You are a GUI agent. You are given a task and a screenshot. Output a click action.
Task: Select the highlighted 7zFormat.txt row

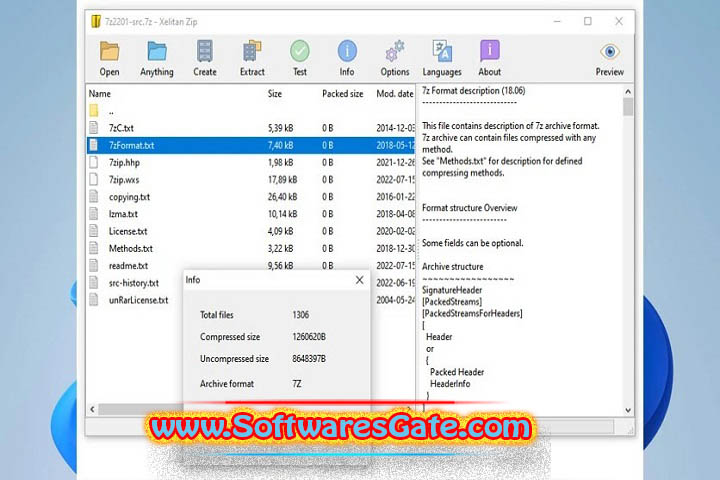[x=251, y=145]
